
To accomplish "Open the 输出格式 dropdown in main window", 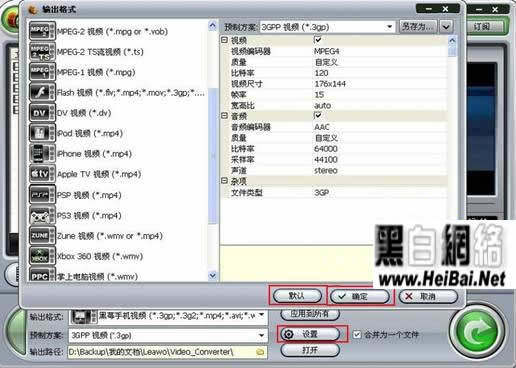I will (262, 315).
